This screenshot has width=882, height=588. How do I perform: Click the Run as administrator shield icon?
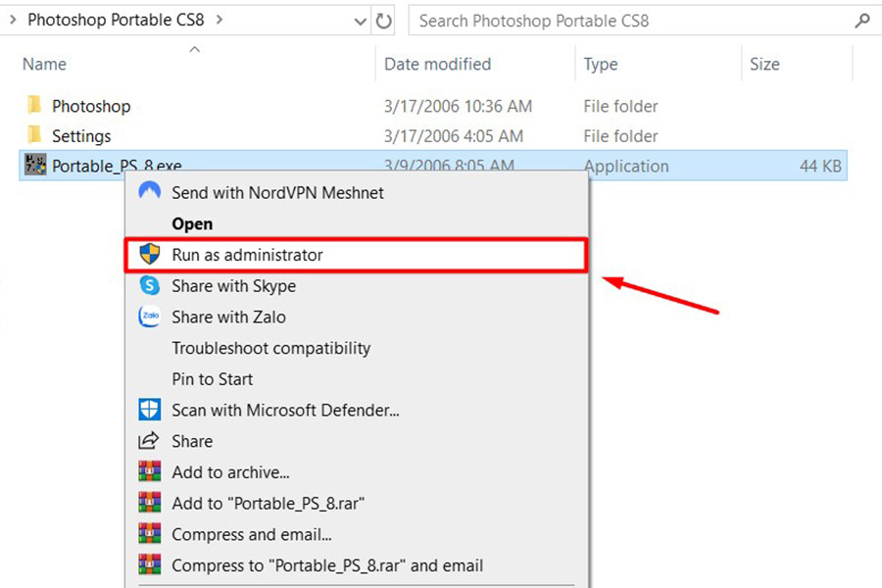[150, 255]
